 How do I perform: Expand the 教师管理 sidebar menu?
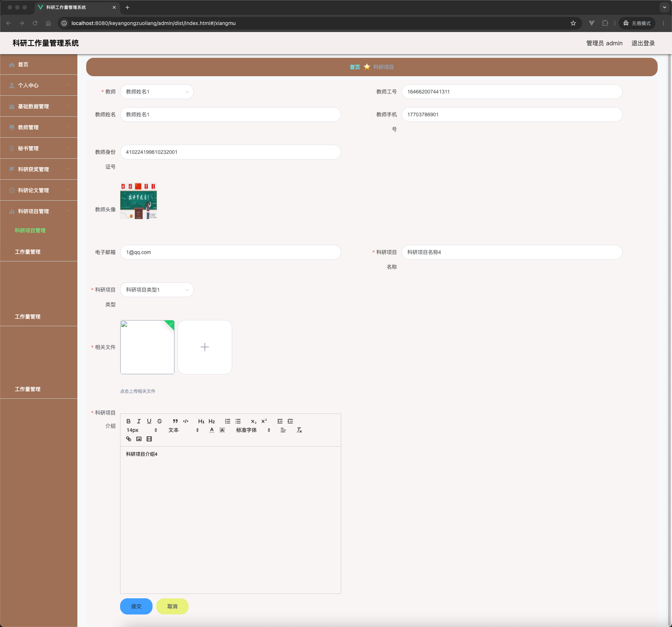pyautogui.click(x=39, y=127)
